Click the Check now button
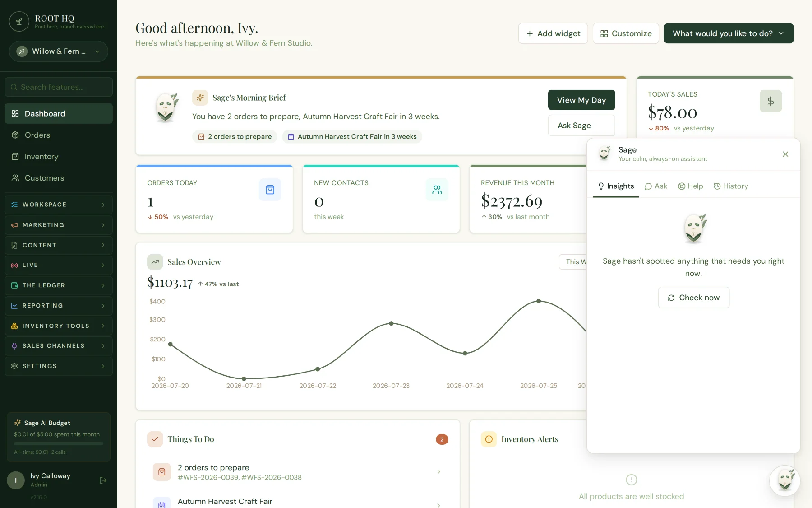Viewport: 812px width, 508px height. (693, 298)
